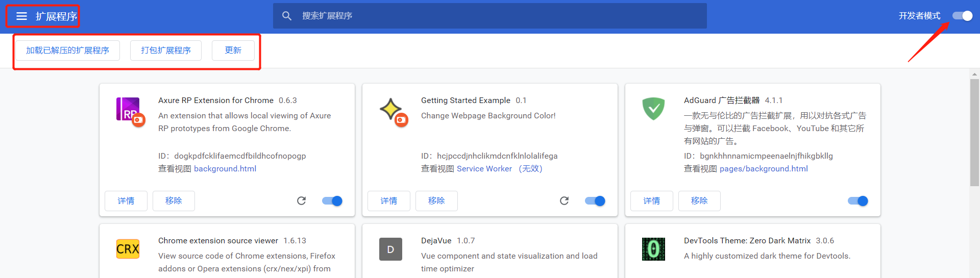980x278 pixels.
Task: Disable the AdGuard extension toggle
Action: click(x=858, y=201)
